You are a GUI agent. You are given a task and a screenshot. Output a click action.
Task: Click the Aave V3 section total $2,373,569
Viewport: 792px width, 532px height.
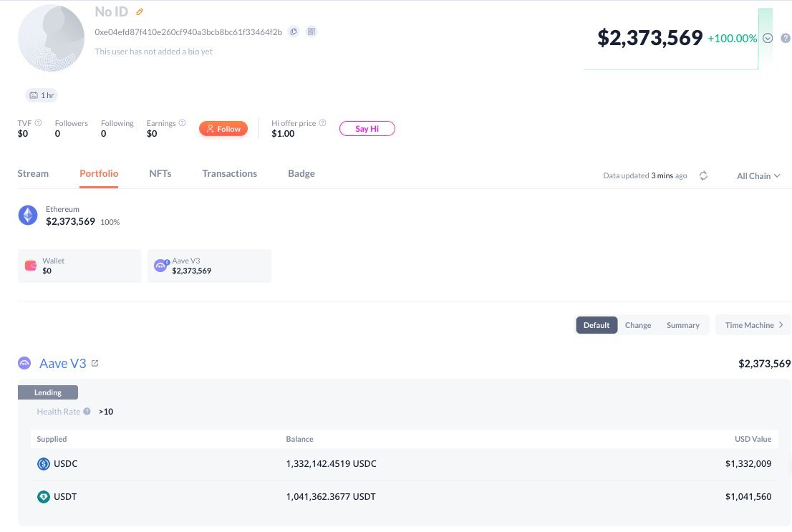pos(764,364)
